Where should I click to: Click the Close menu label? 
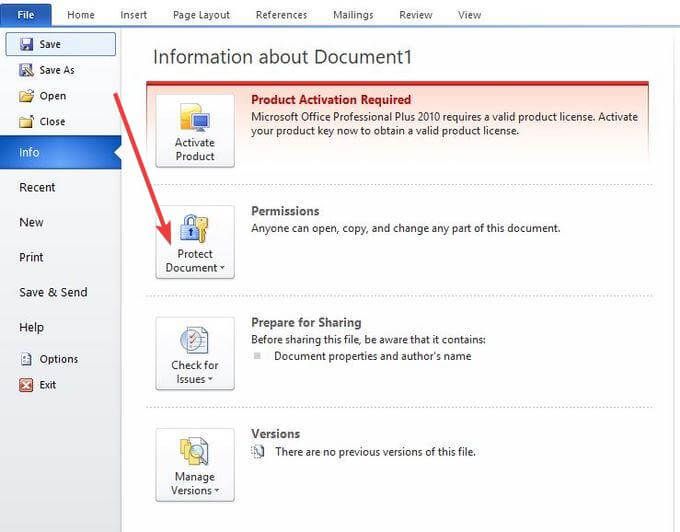[52, 121]
